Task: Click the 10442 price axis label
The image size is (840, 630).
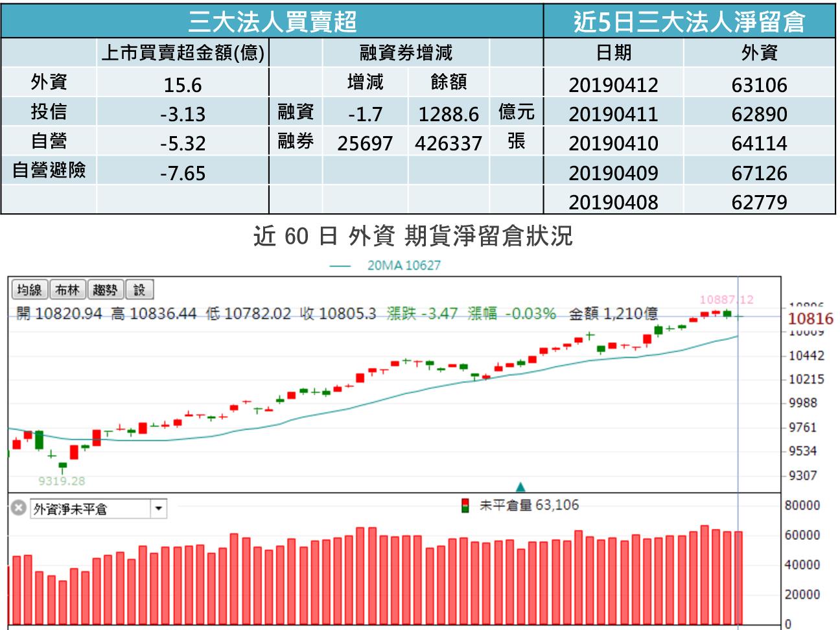Action: click(806, 355)
